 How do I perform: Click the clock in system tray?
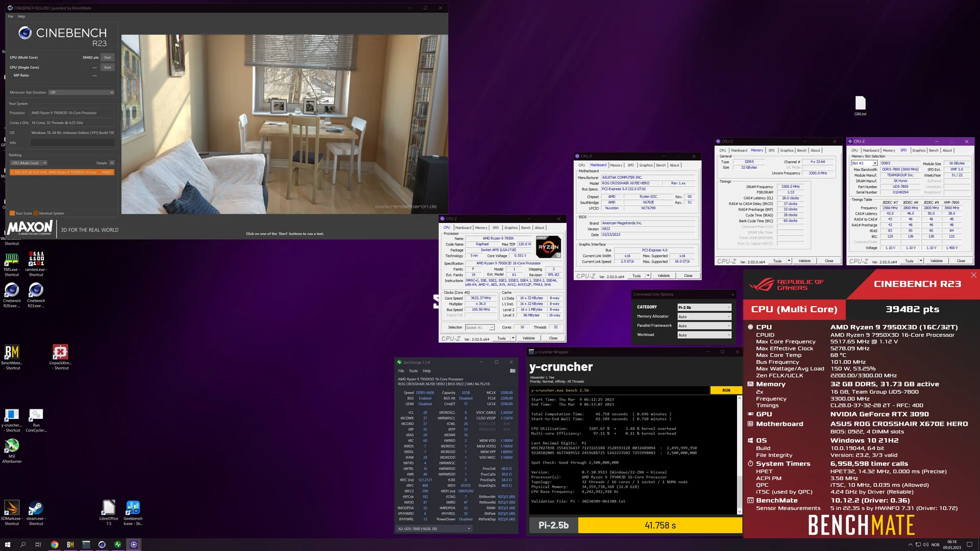[952, 544]
